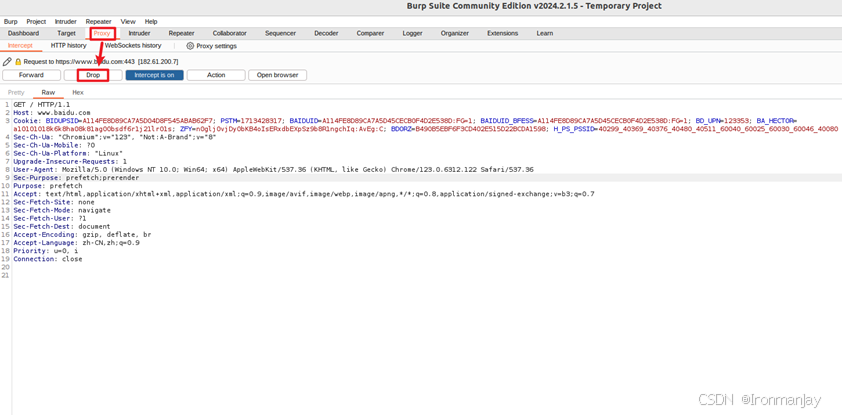Click the Open browser button
The height and width of the screenshot is (415, 842).
coord(277,75)
